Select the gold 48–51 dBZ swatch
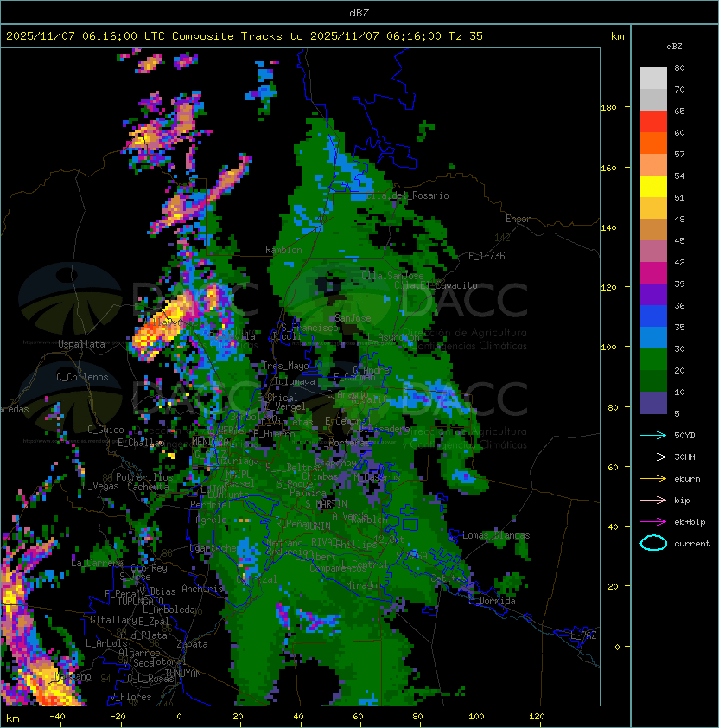Viewport: 719px width, 728px height. tap(653, 208)
